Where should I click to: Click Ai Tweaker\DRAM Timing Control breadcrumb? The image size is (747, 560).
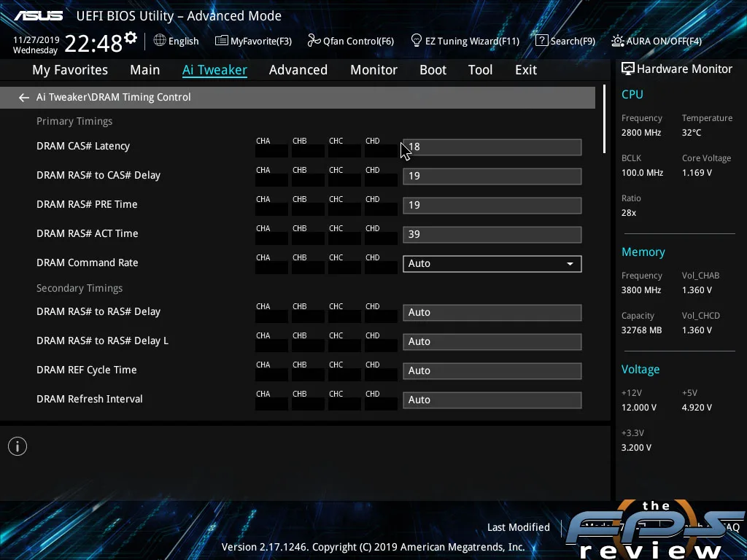click(113, 97)
